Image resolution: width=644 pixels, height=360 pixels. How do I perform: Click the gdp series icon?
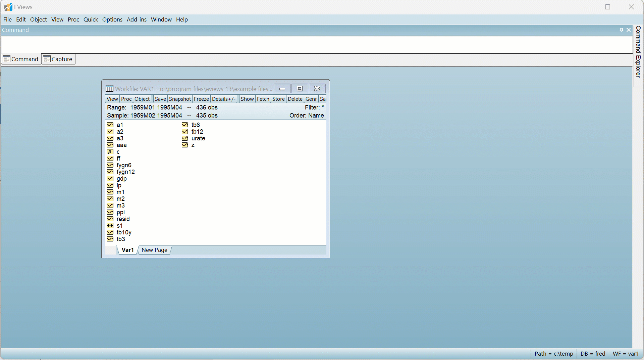(110, 179)
